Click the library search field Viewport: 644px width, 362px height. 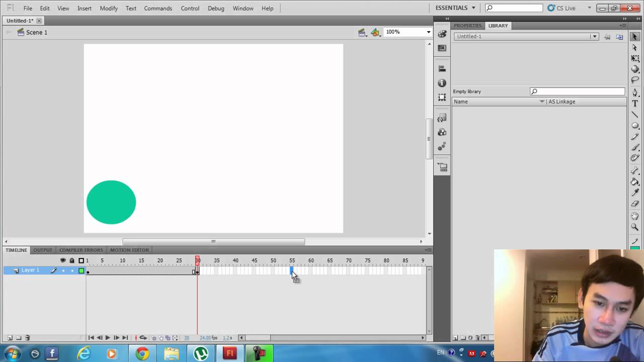(578, 92)
